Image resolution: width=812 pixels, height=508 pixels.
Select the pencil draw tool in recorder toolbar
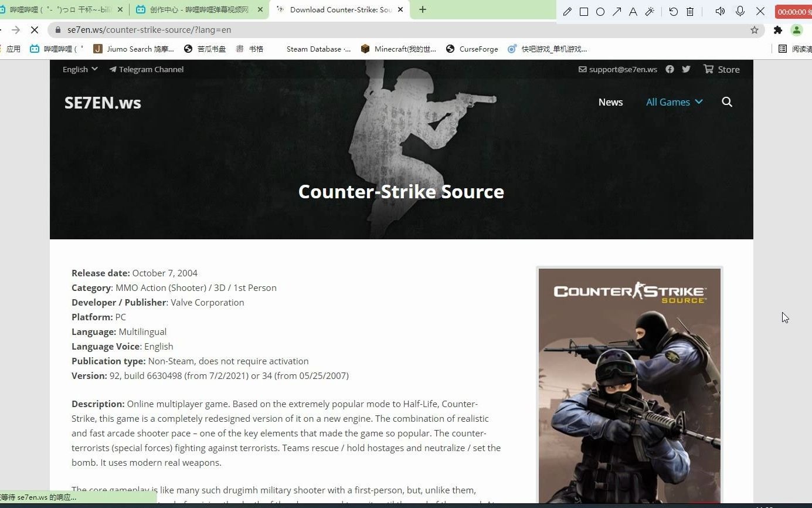click(x=567, y=12)
